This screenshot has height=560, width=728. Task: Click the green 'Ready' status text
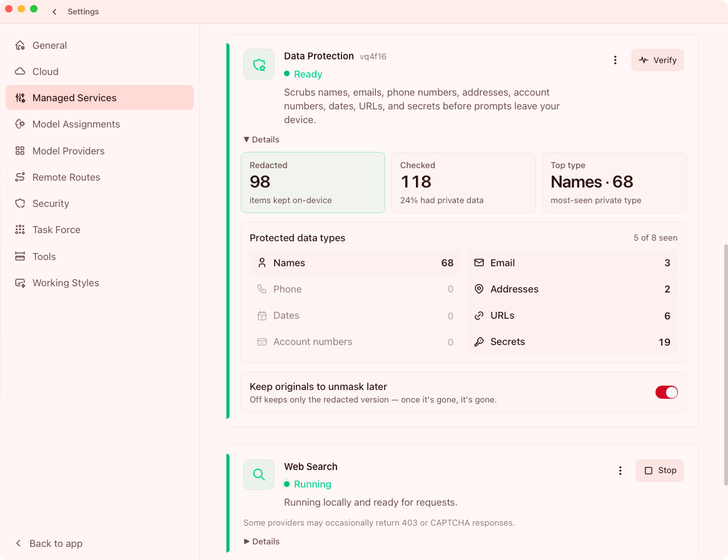tap(308, 74)
